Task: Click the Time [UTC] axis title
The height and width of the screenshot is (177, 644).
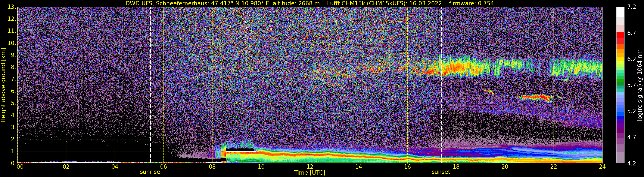Action: point(309,173)
